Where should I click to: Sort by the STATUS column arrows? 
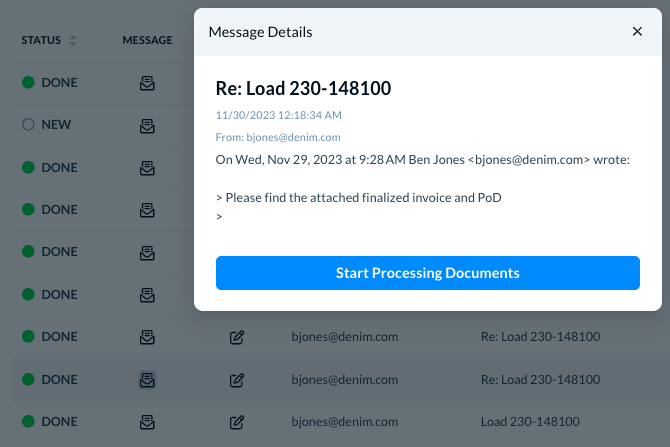[x=73, y=40]
